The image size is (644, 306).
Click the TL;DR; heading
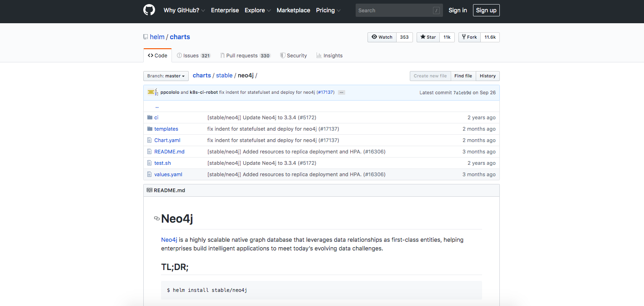pos(175,267)
